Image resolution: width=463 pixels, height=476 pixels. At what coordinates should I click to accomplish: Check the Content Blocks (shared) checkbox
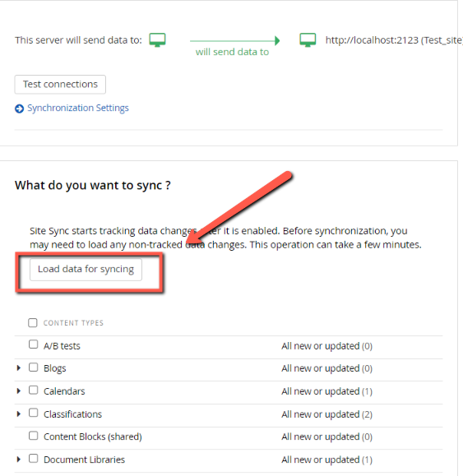click(x=34, y=436)
